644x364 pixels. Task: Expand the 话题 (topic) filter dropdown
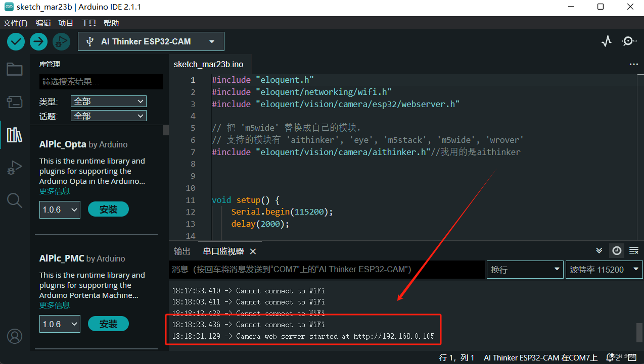pos(109,116)
